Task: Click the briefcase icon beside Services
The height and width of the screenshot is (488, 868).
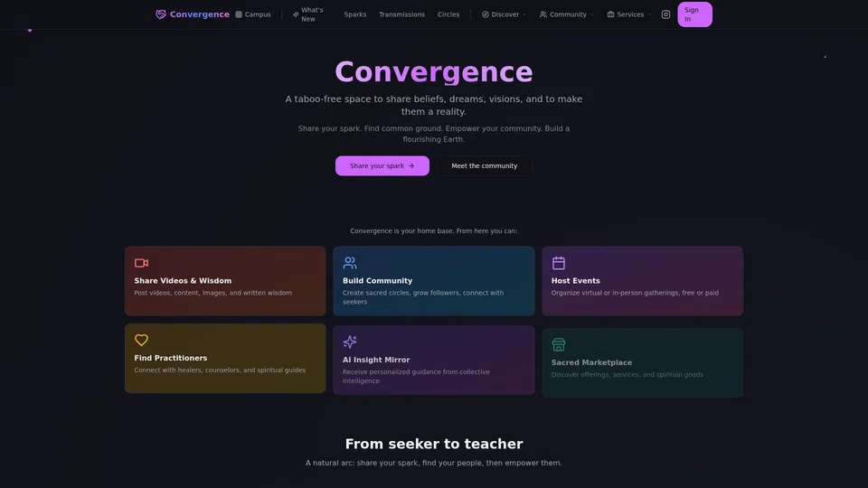Action: (610, 14)
